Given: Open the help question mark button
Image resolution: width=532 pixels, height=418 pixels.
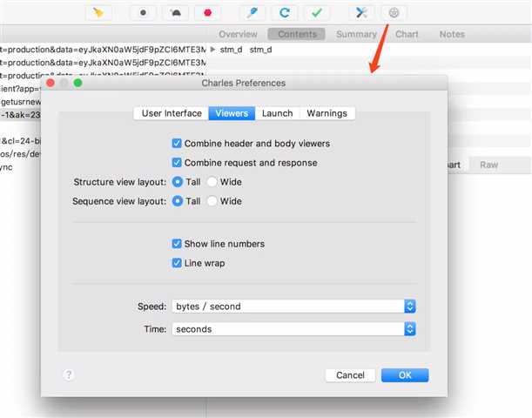Looking at the screenshot, I should (x=69, y=375).
